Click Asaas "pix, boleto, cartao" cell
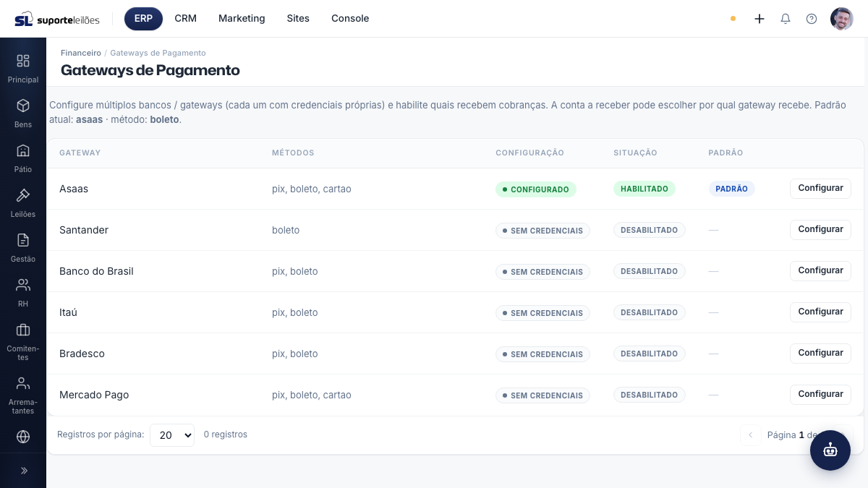The image size is (868, 488). coord(312,189)
